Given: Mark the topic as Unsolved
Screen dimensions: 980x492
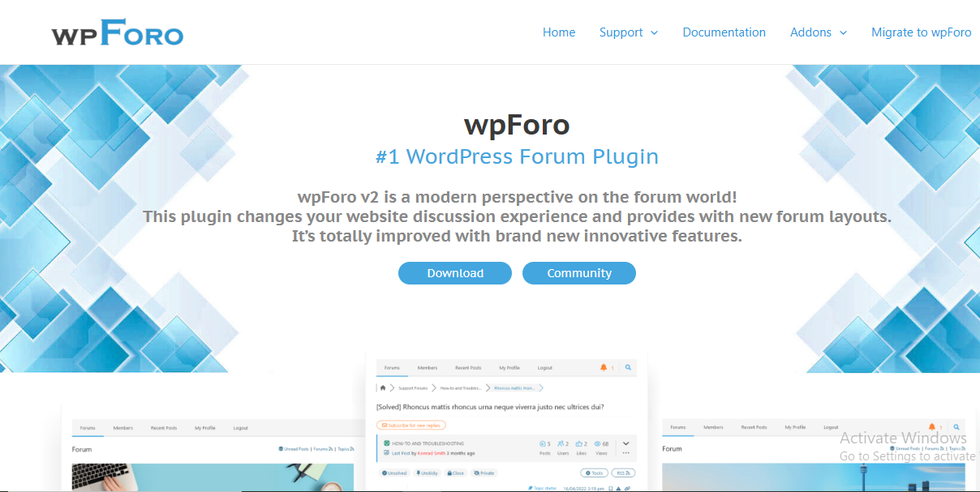Looking at the screenshot, I should [394, 473].
